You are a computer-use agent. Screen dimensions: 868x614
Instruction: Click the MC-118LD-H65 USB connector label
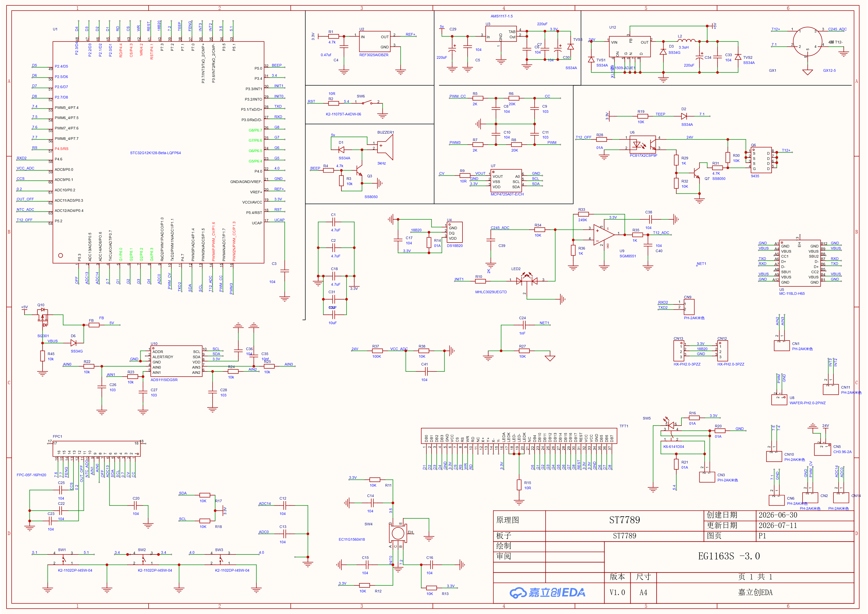pyautogui.click(x=792, y=293)
